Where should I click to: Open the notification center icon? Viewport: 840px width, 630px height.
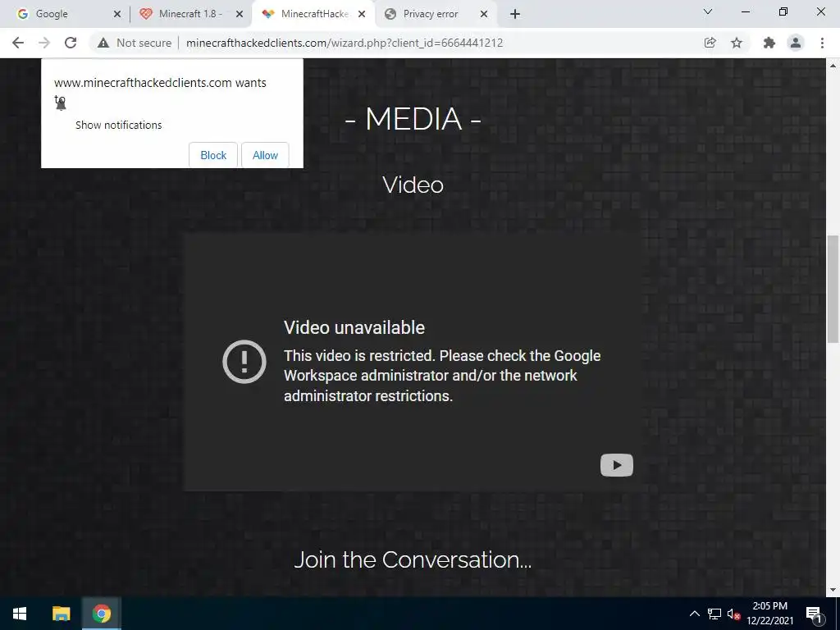(x=815, y=614)
